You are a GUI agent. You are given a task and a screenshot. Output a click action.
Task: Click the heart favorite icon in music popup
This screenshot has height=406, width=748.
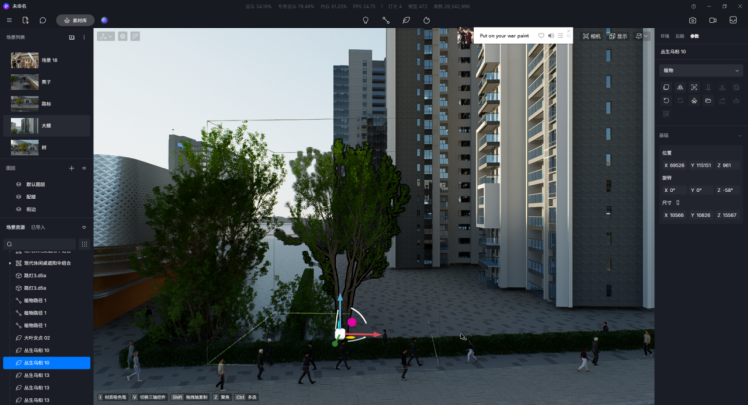tap(541, 35)
